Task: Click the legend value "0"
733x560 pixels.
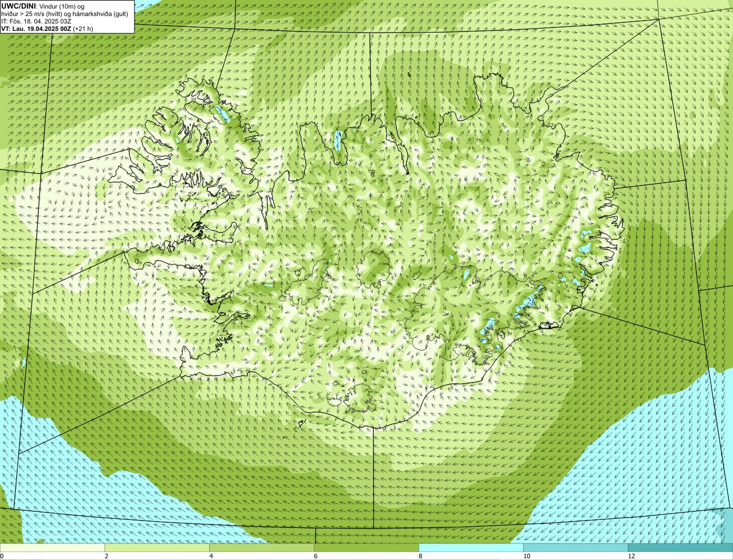Action: click(x=2, y=556)
